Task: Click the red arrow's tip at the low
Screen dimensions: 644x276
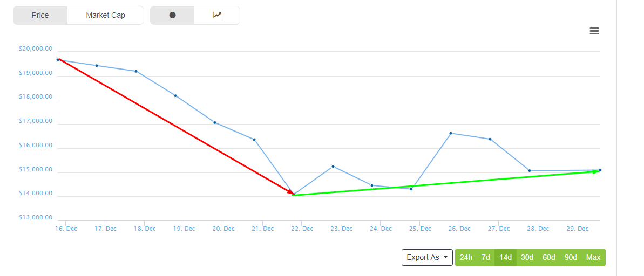Action: point(292,194)
